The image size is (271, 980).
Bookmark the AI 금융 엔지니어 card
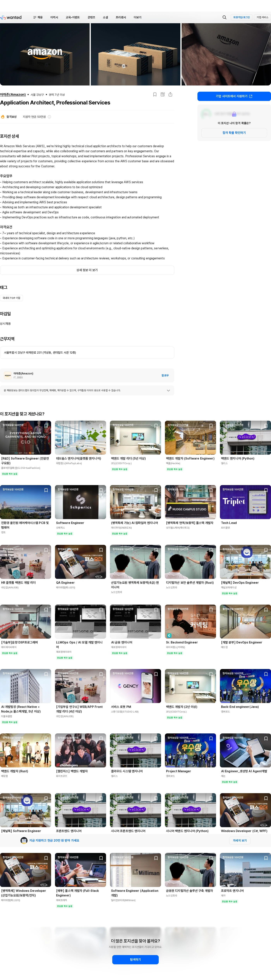pos(156,610)
